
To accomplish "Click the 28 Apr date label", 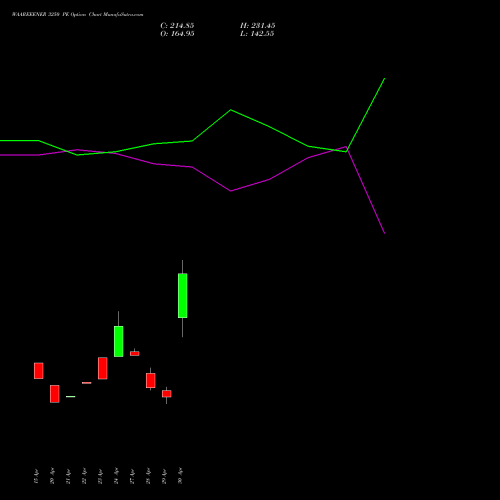I will (148, 476).
